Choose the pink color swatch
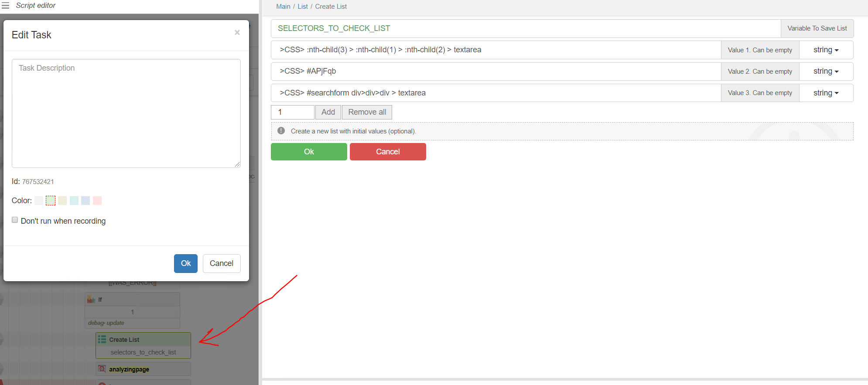The width and height of the screenshot is (868, 385). [x=97, y=201]
